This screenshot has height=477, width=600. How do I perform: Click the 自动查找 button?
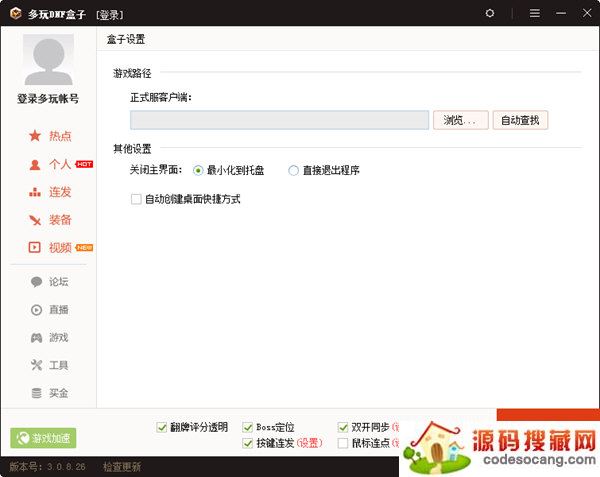520,120
